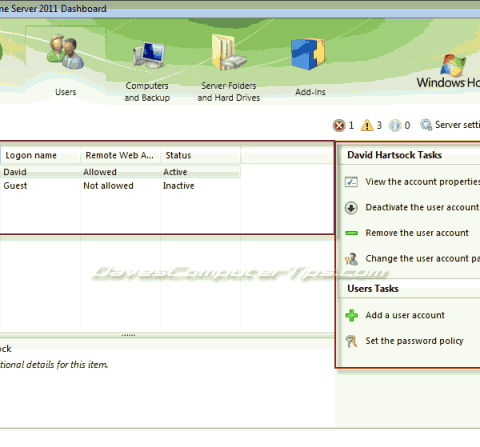The width and height of the screenshot is (480, 447).
Task: Switch to the Add-ins tab label
Action: coord(310,92)
